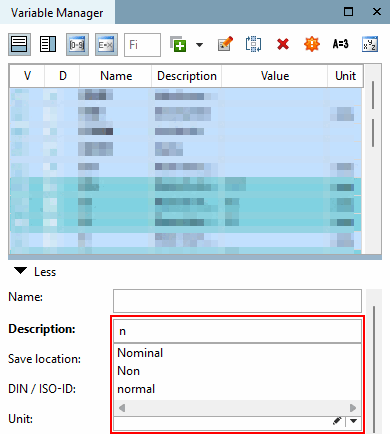Choose the Non autocomplete suggestion
390x434 pixels.
tap(128, 371)
